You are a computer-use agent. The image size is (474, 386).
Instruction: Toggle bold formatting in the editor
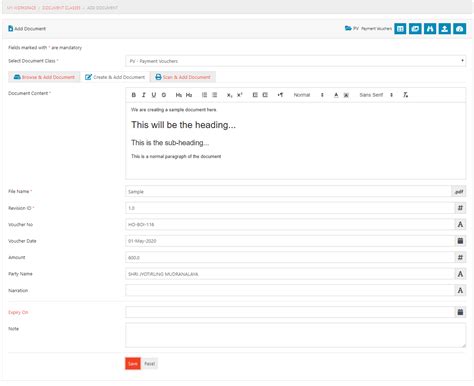point(133,95)
